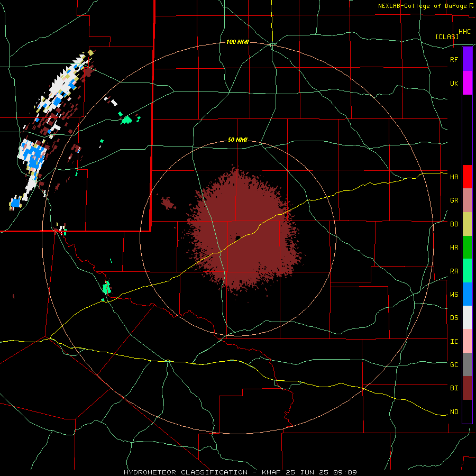Click the IC legend label

click(x=454, y=342)
